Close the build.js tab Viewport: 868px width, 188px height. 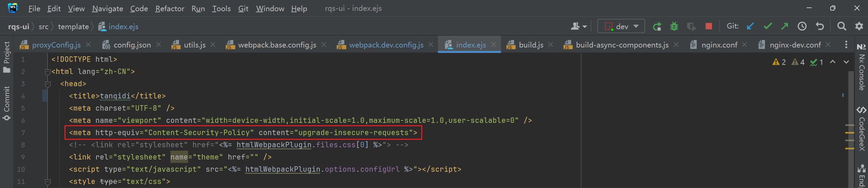point(551,44)
